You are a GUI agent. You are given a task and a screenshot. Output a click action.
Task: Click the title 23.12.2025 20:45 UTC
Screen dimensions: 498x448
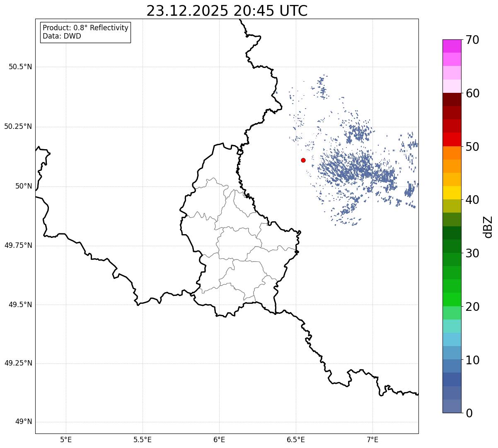coord(227,11)
